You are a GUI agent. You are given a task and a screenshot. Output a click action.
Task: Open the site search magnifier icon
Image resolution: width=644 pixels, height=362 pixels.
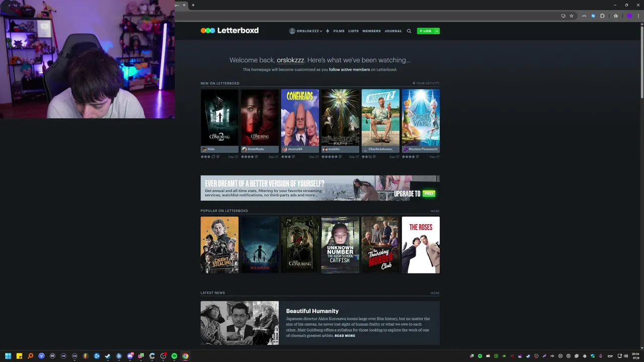point(409,31)
